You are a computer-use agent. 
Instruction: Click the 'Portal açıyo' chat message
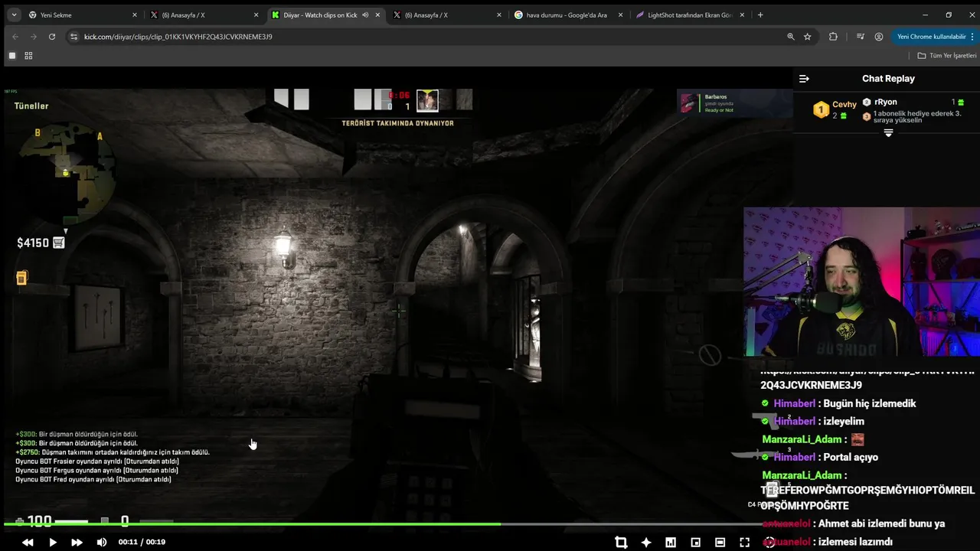tap(851, 457)
